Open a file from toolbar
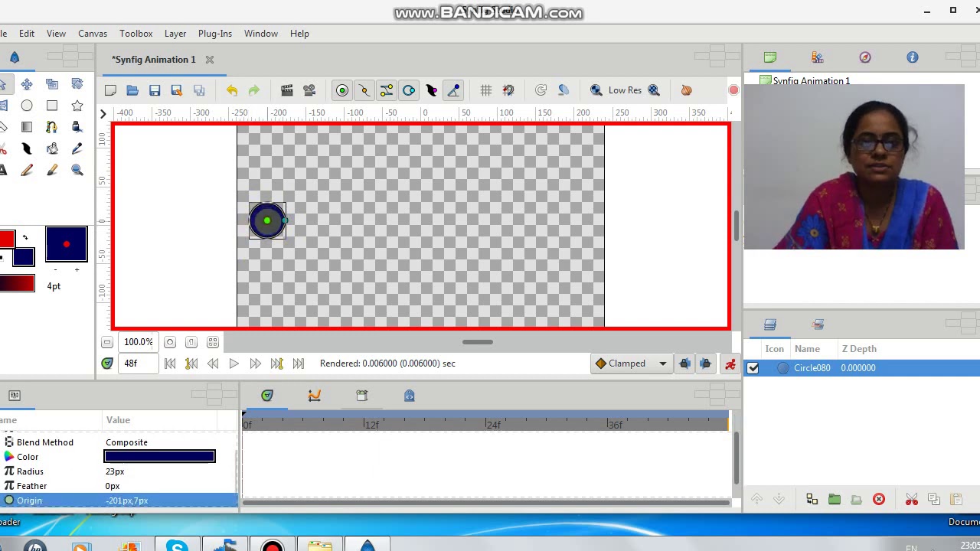 click(132, 90)
